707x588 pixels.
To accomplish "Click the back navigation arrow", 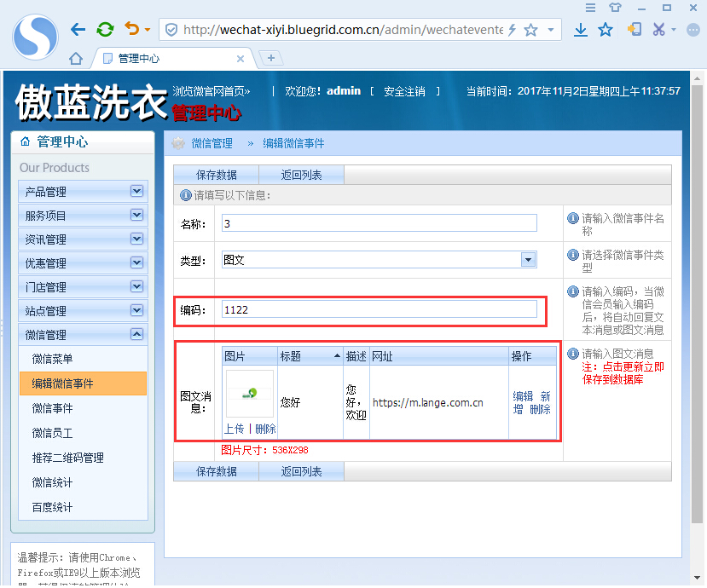I will tap(77, 28).
